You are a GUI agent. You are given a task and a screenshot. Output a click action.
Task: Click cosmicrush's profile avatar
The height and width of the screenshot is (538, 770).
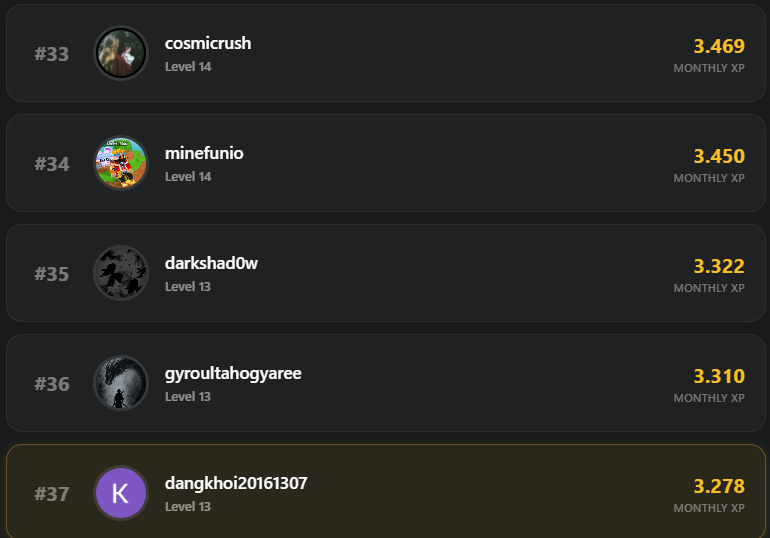click(121, 53)
